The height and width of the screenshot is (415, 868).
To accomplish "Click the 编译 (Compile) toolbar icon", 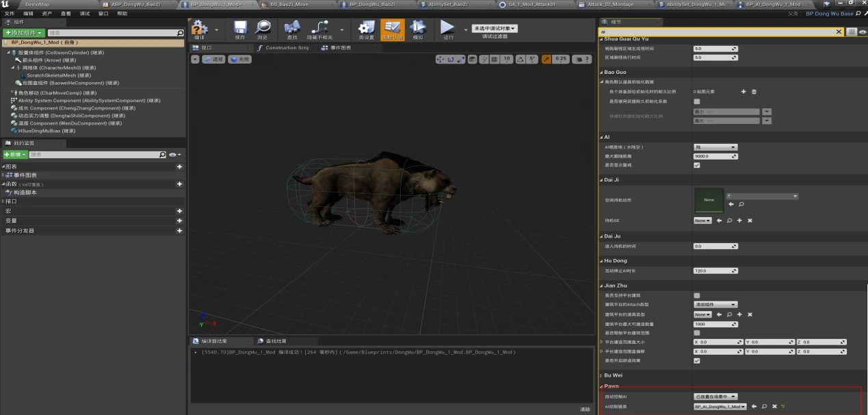I will [200, 28].
